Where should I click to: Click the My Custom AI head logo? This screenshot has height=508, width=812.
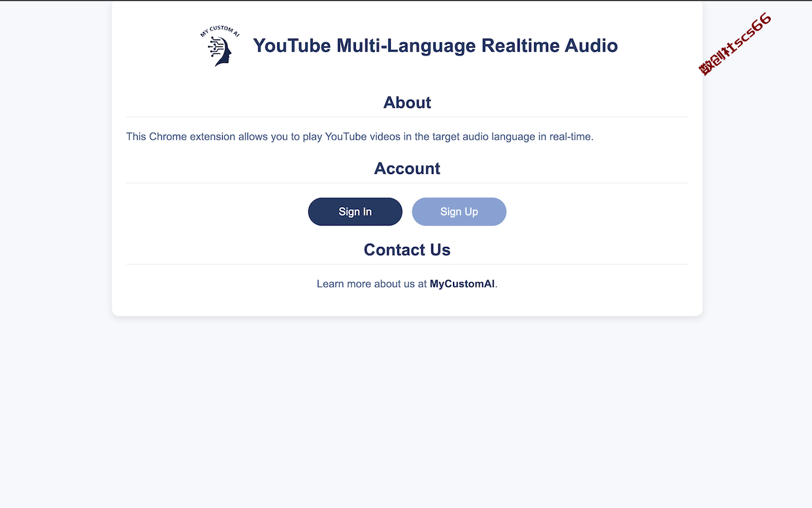coord(219,46)
